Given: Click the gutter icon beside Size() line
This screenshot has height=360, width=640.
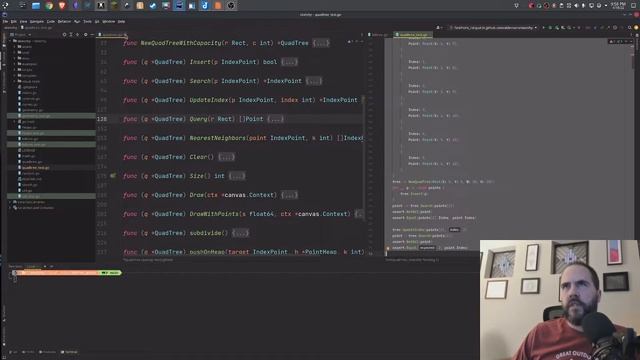Looking at the screenshot, I should pyautogui.click(x=113, y=176).
